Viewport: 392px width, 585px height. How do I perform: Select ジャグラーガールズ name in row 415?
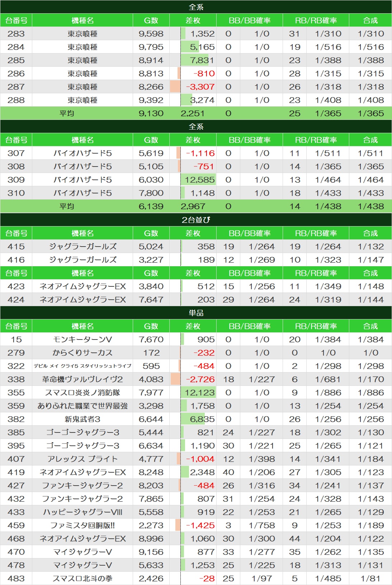click(x=82, y=247)
